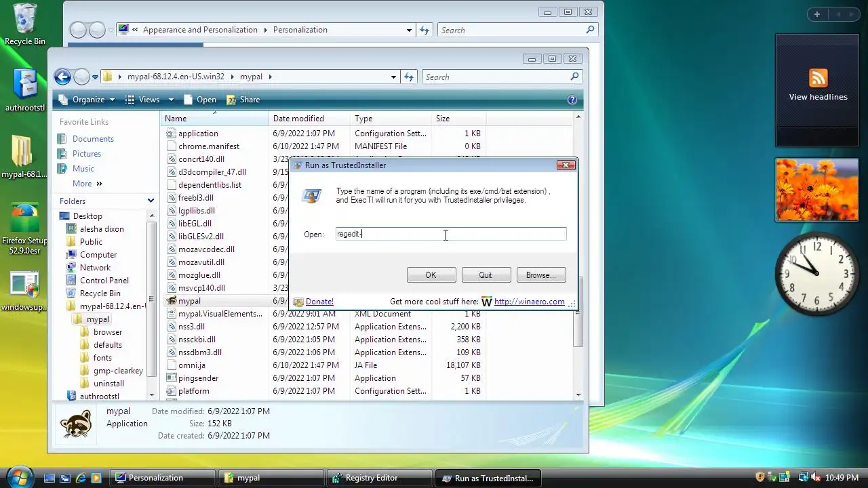Click the Music favorite link
The height and width of the screenshot is (488, 868).
83,169
